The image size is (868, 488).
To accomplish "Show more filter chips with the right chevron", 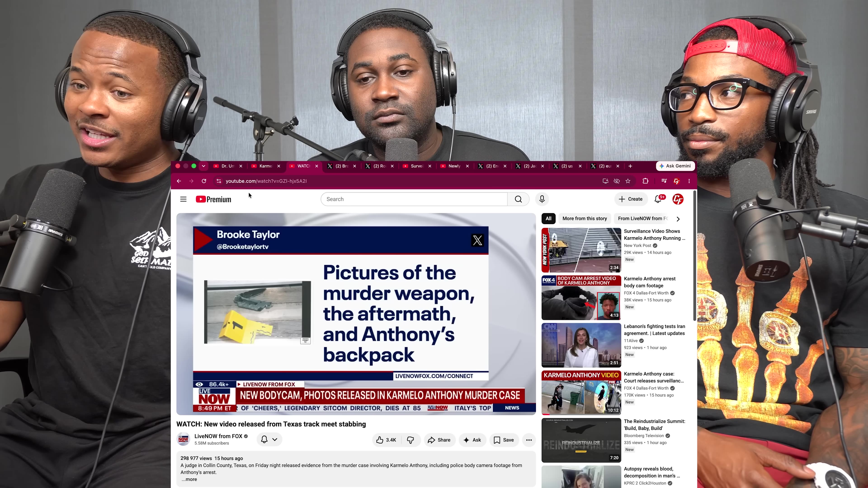I will pos(678,218).
